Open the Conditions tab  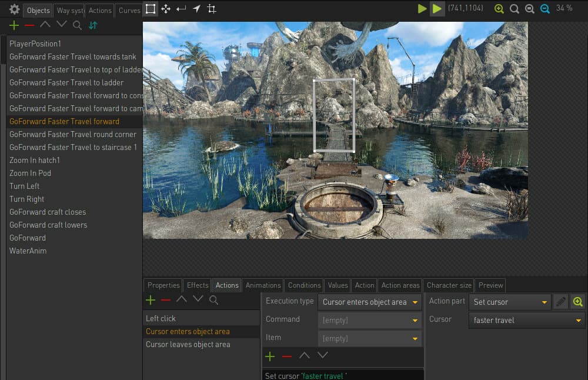coord(304,285)
